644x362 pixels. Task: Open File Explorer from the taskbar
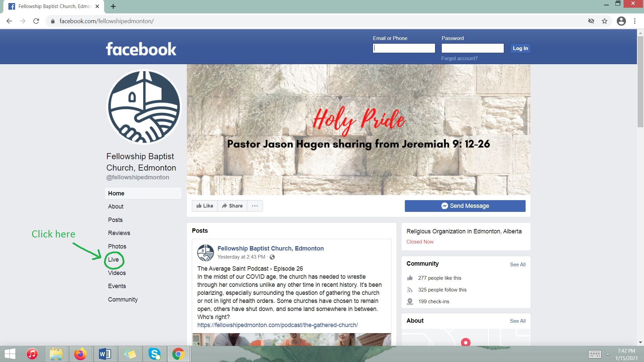[x=56, y=354]
